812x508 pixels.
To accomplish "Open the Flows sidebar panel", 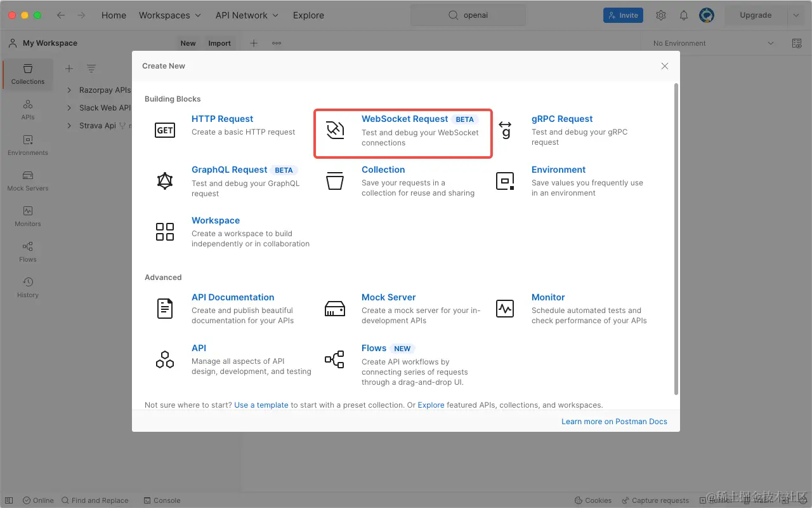I will (28, 251).
